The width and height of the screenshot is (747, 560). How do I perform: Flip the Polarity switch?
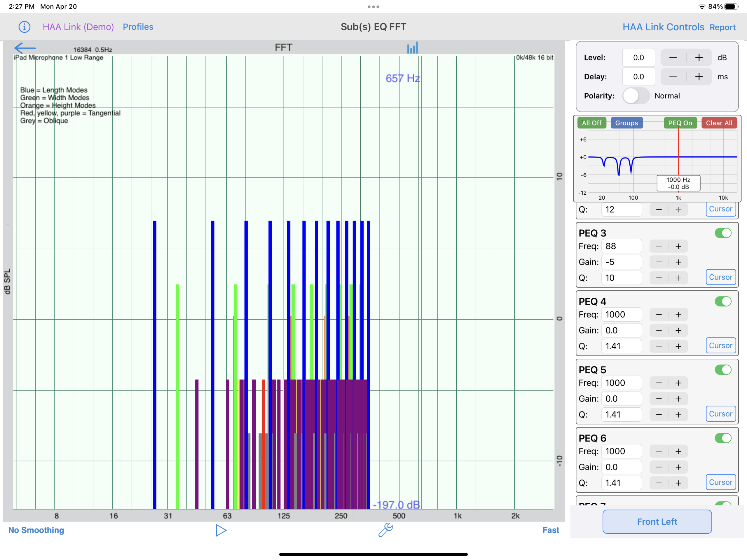(x=636, y=96)
